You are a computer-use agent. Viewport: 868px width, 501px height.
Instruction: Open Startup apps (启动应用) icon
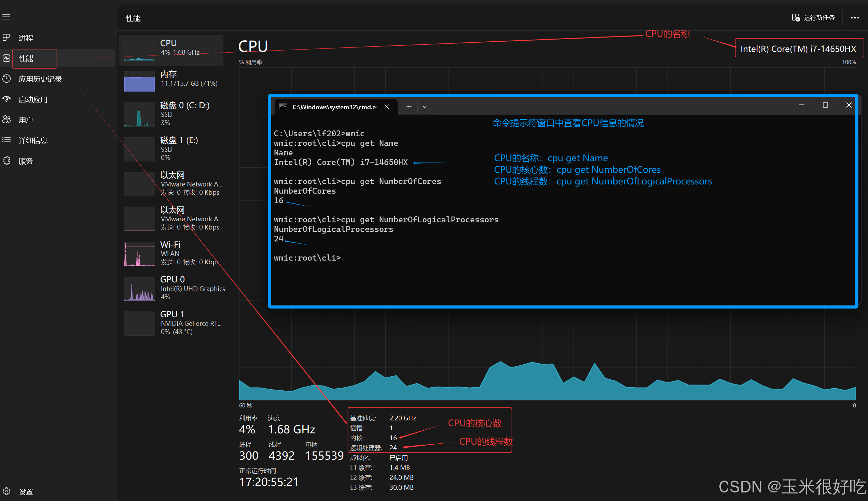tap(6, 99)
